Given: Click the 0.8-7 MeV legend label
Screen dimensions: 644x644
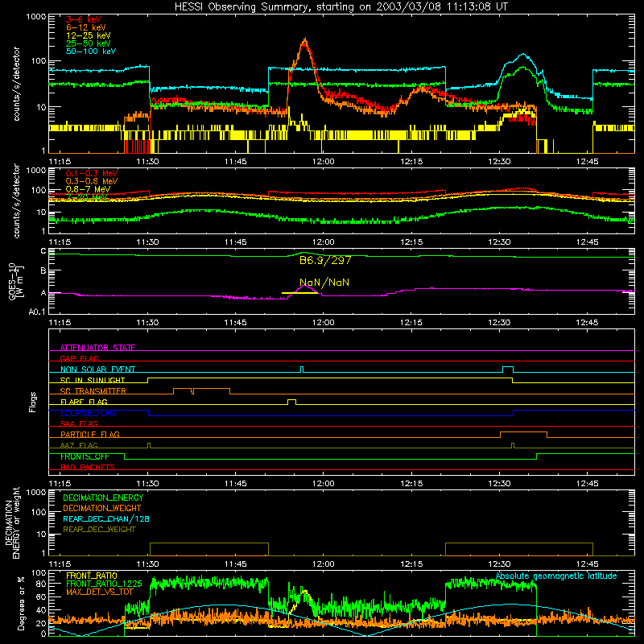Looking at the screenshot, I should coord(88,189).
